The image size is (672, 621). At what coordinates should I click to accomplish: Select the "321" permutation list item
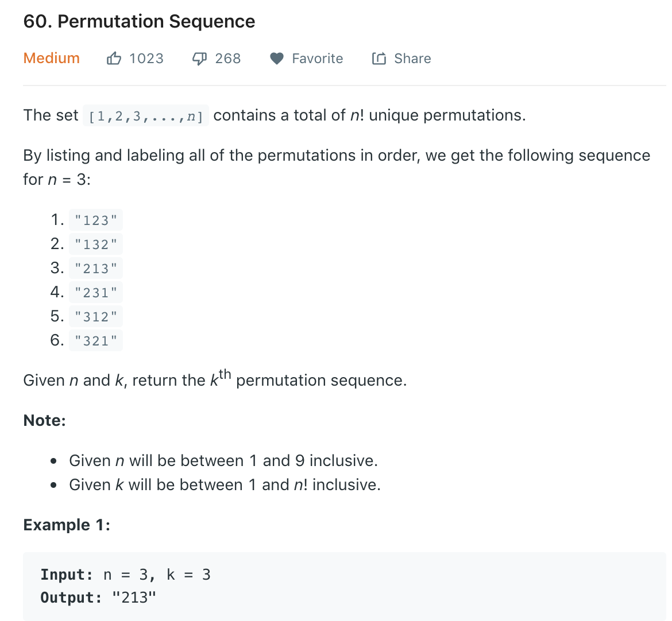tap(96, 341)
